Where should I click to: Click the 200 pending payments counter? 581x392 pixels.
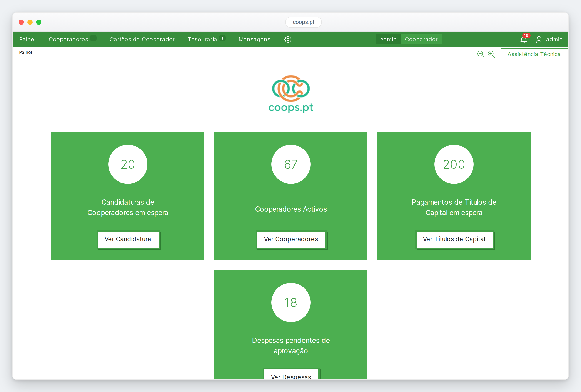pyautogui.click(x=454, y=164)
